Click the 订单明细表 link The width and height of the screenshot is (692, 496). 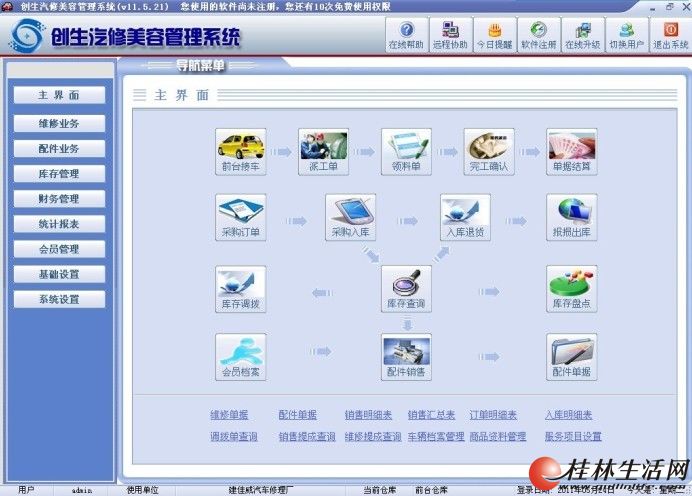[x=493, y=415]
